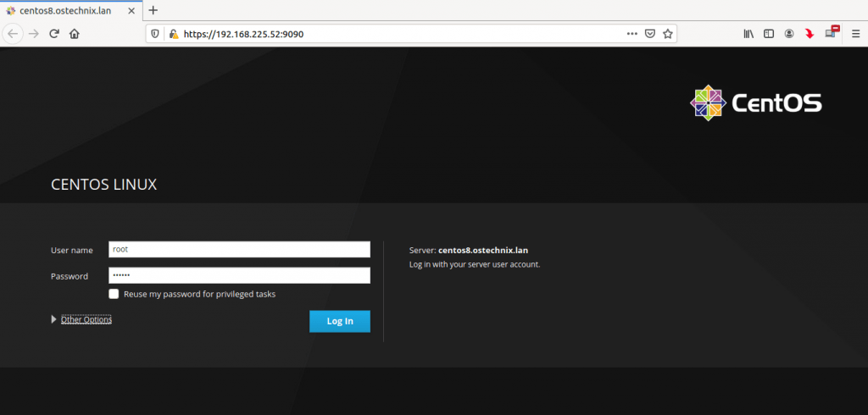868x415 pixels.
Task: Click the tracking protection shield icon
Action: [x=155, y=34]
